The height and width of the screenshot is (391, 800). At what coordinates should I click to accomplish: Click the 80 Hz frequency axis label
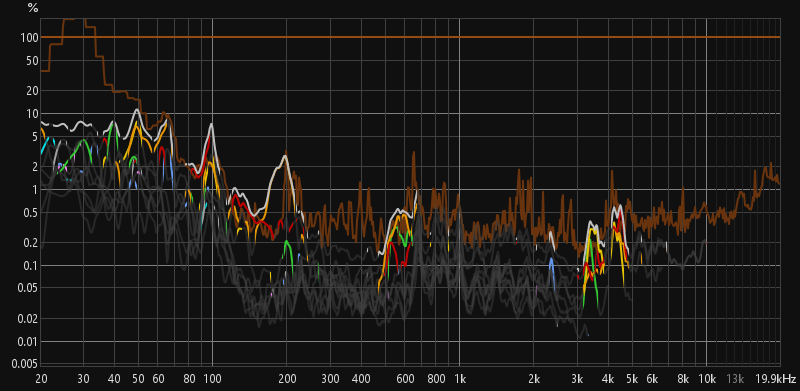(189, 379)
